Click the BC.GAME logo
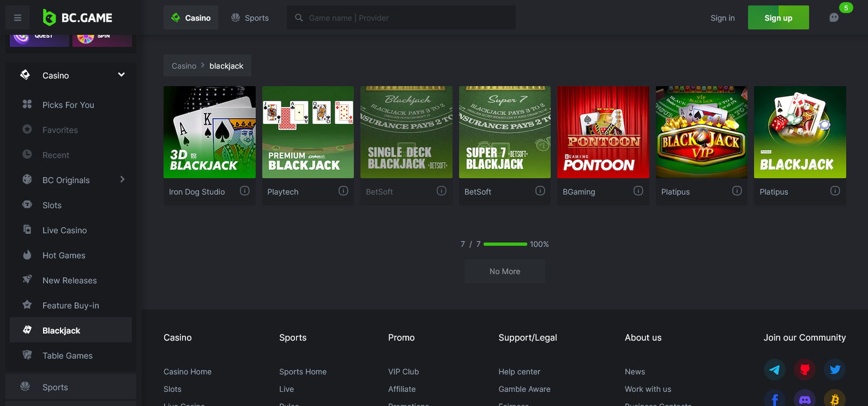Viewport: 868px width, 406px height. 77,18
